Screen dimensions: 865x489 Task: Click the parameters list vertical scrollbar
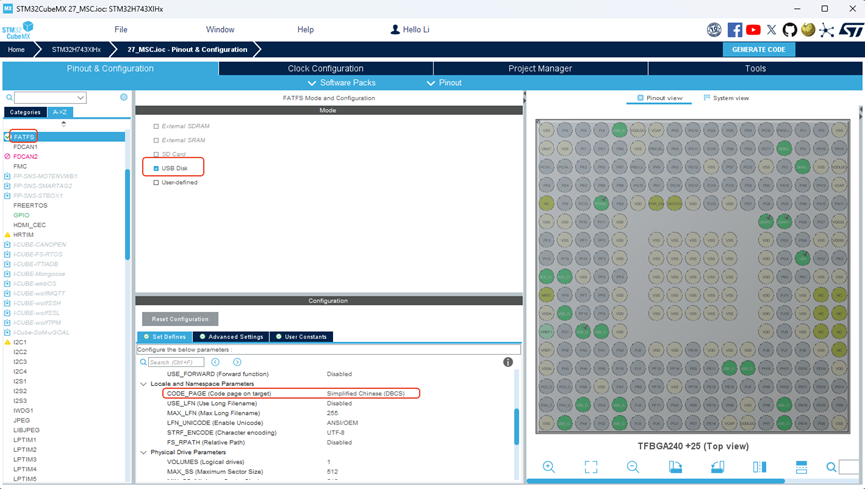point(517,426)
